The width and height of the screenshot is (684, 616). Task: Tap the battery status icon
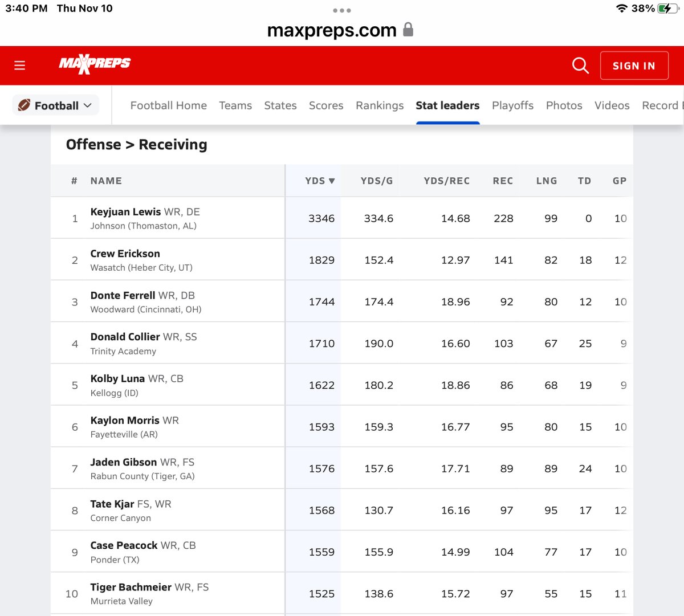[667, 9]
